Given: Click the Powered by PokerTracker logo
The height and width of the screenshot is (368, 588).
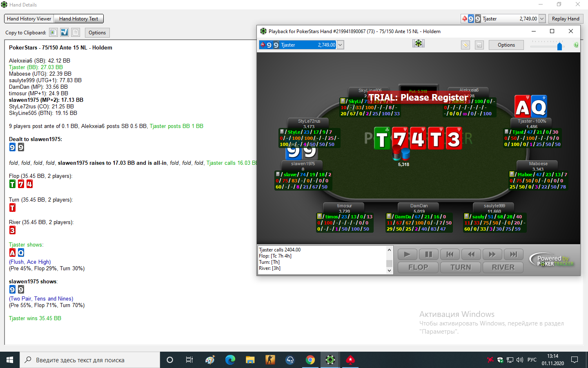Looking at the screenshot, I should [552, 260].
